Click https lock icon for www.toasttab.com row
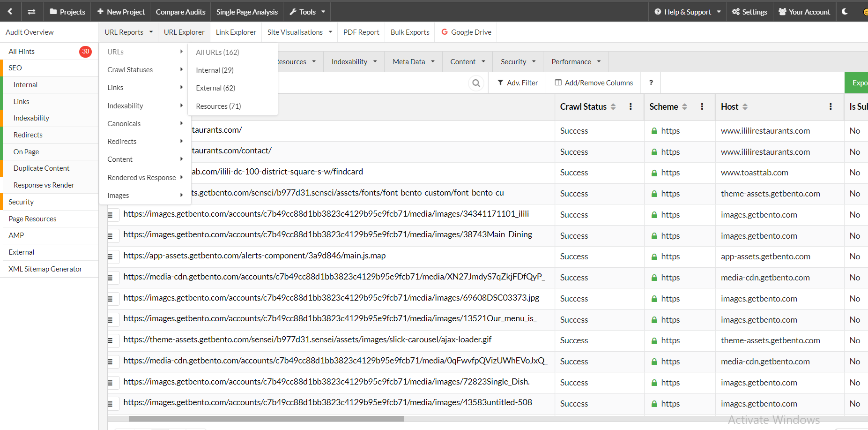The width and height of the screenshot is (868, 430). point(654,173)
